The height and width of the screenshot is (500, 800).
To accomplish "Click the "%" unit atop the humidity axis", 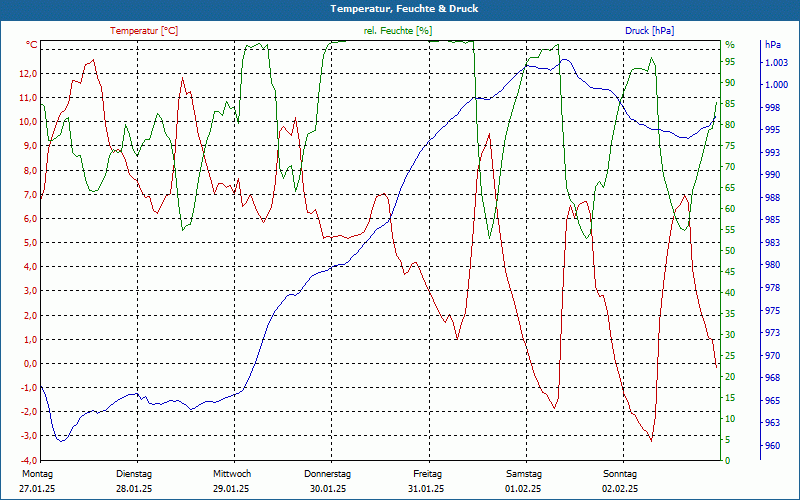I will [730, 45].
